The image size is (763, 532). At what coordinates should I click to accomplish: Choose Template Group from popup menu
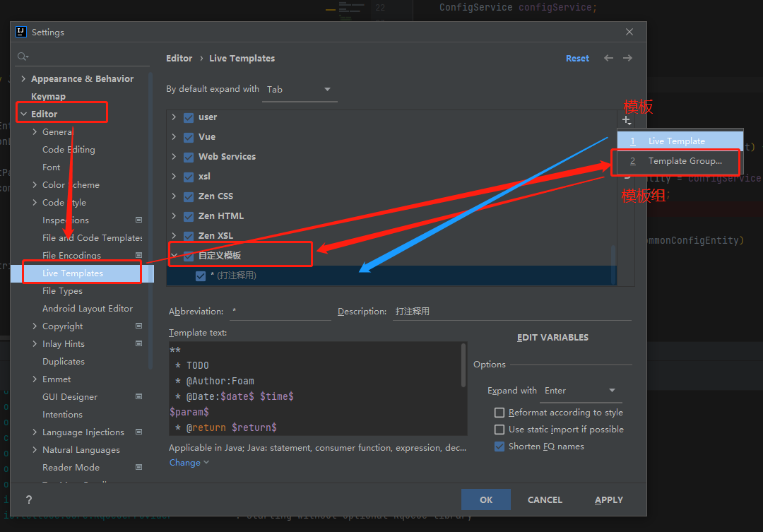pos(685,161)
